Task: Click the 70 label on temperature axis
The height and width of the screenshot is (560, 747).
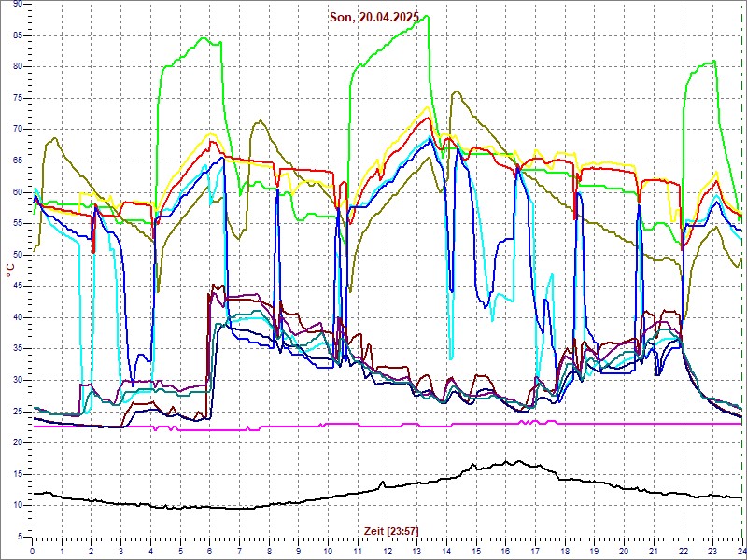Action: coord(18,129)
